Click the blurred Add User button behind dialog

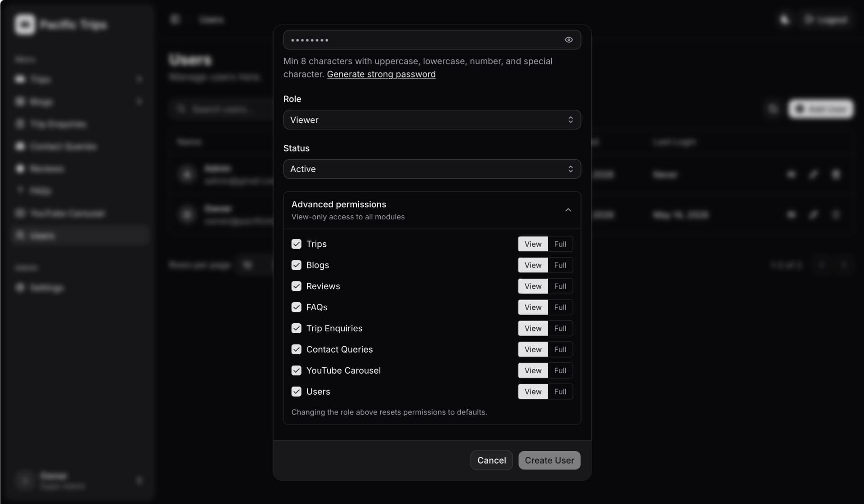pos(821,109)
